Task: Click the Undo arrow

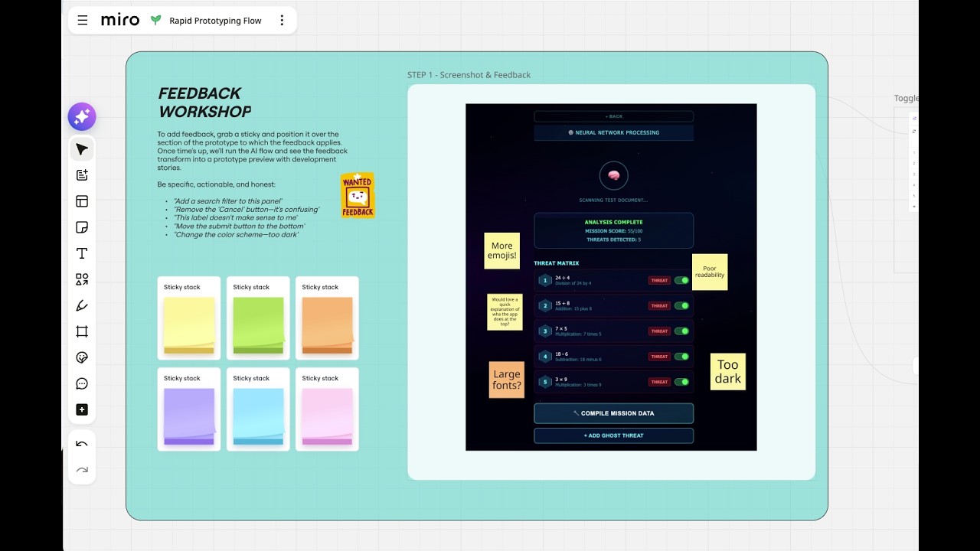Action: point(82,444)
